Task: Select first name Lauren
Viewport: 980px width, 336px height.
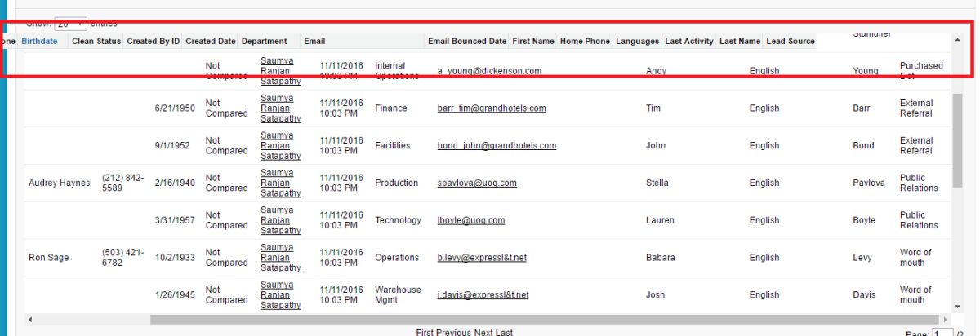Action: (660, 221)
